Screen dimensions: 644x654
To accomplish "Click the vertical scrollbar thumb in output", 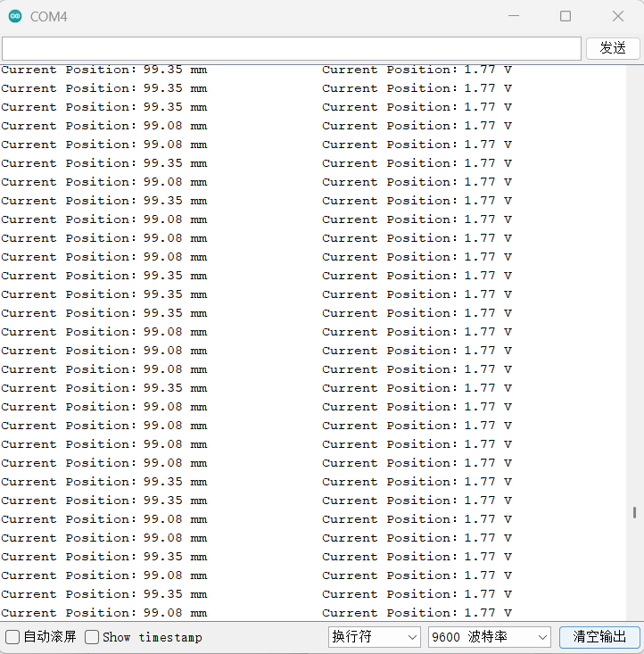I will coord(634,512).
